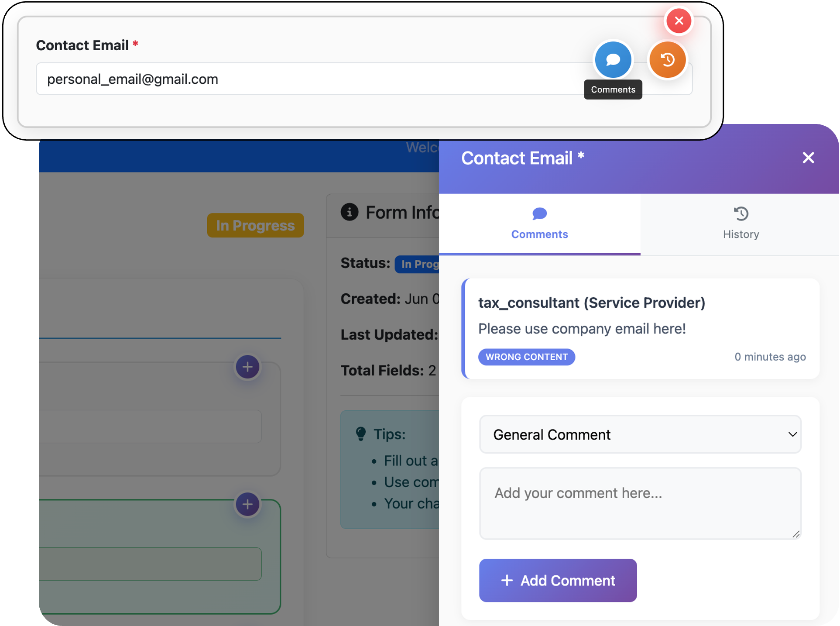
Task: Click the input field inside the green card
Action: point(150,564)
